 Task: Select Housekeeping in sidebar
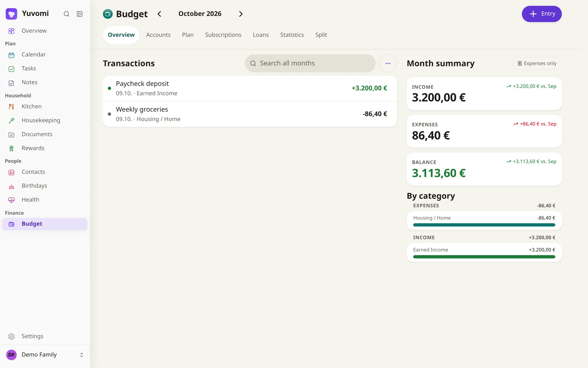(x=45, y=120)
